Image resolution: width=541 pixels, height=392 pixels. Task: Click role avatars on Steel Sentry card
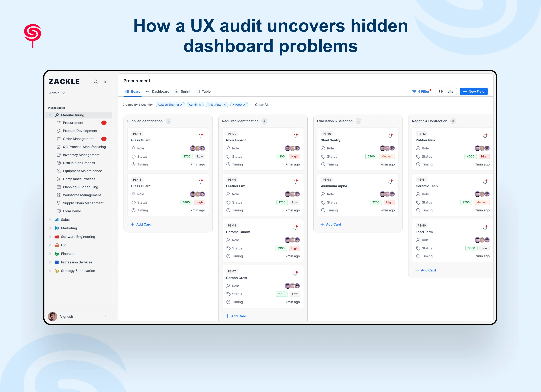(x=387, y=148)
